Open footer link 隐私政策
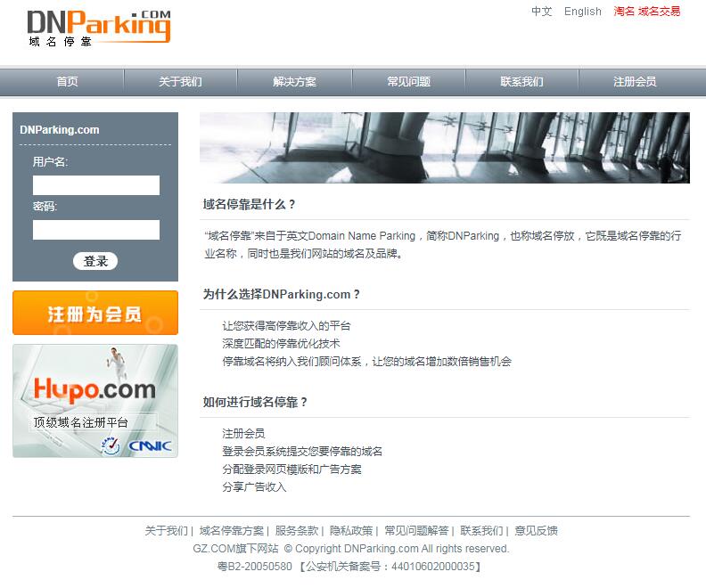Viewport: 706px width, 588px height. [351, 531]
